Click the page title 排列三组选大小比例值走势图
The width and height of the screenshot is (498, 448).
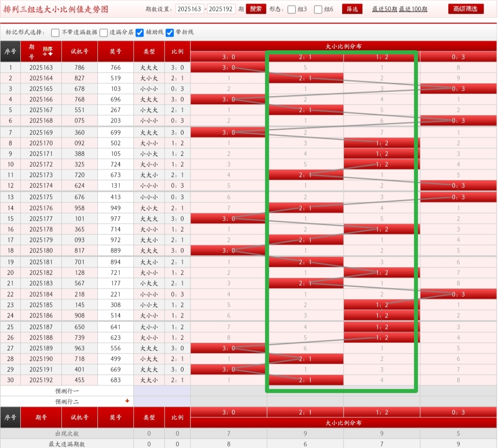pyautogui.click(x=56, y=9)
